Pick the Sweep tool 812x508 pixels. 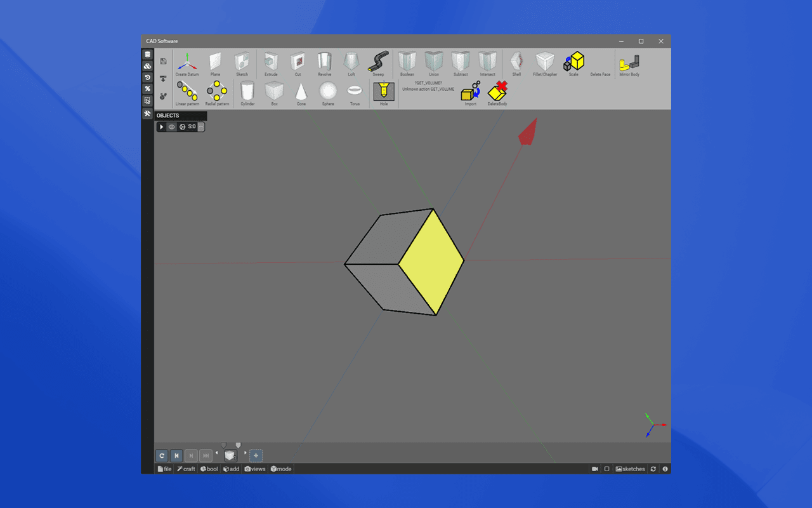click(378, 64)
